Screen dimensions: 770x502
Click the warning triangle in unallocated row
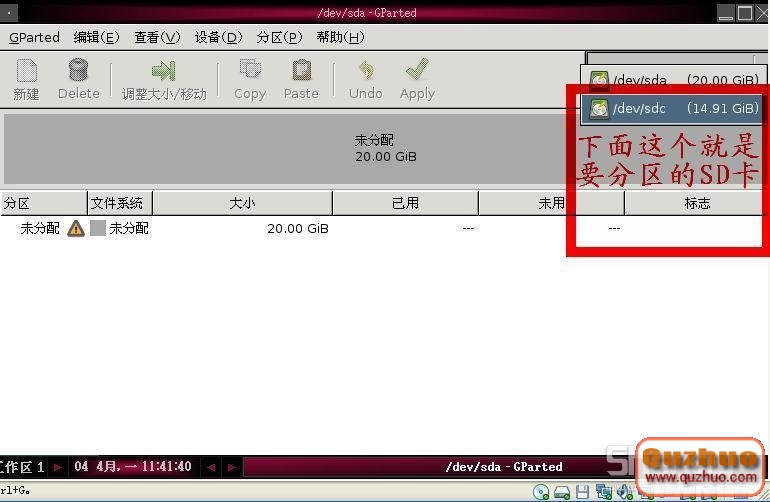[x=76, y=228]
